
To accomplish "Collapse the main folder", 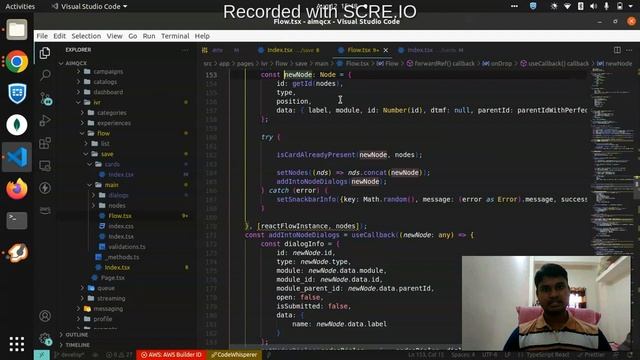I will (111, 185).
